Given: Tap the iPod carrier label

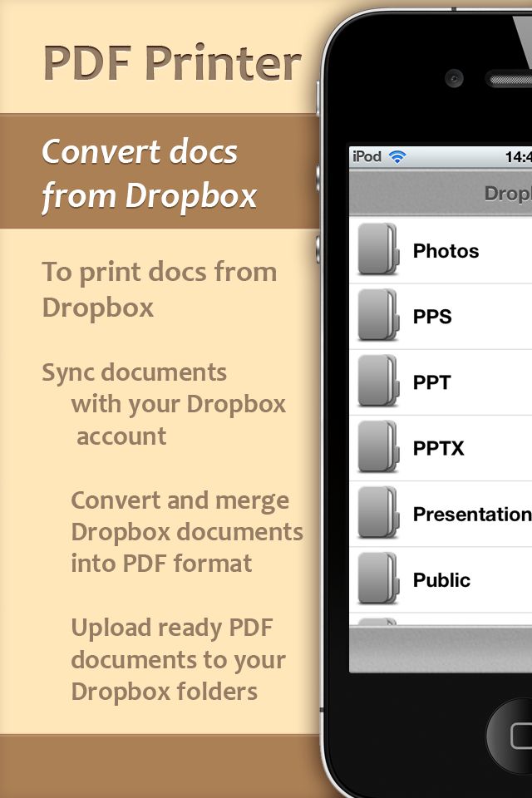Looking at the screenshot, I should (367, 156).
